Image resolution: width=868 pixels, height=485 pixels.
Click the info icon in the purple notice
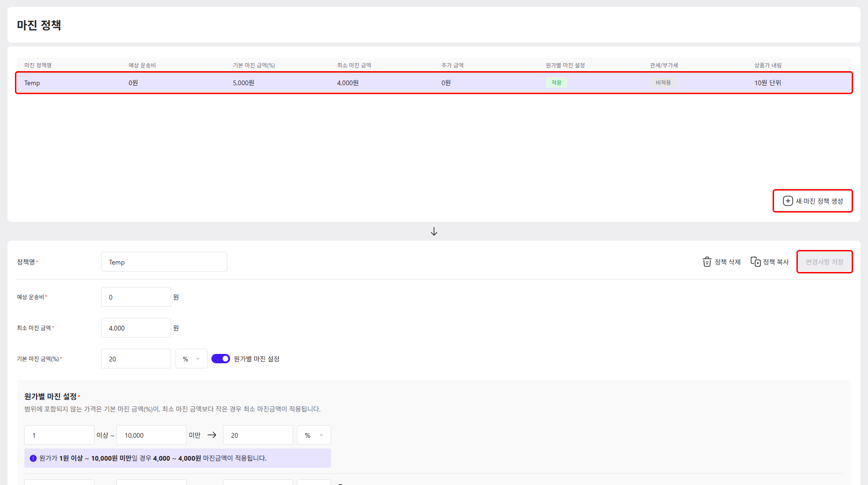(33, 458)
